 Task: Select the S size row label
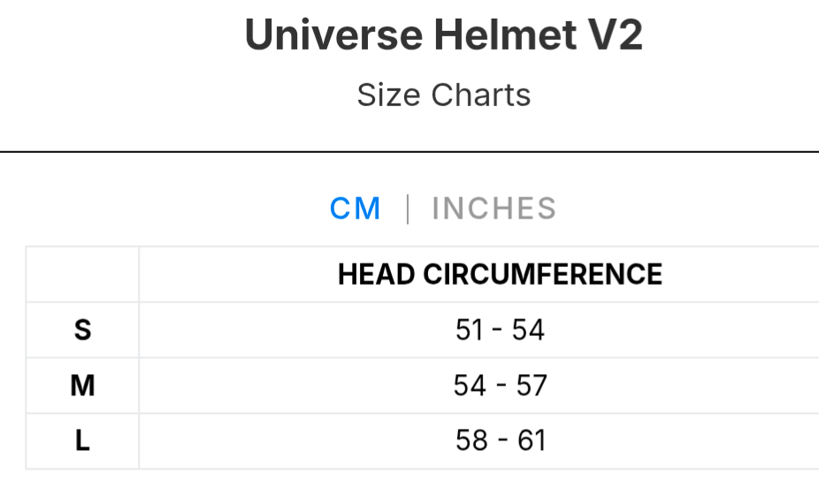tap(82, 330)
